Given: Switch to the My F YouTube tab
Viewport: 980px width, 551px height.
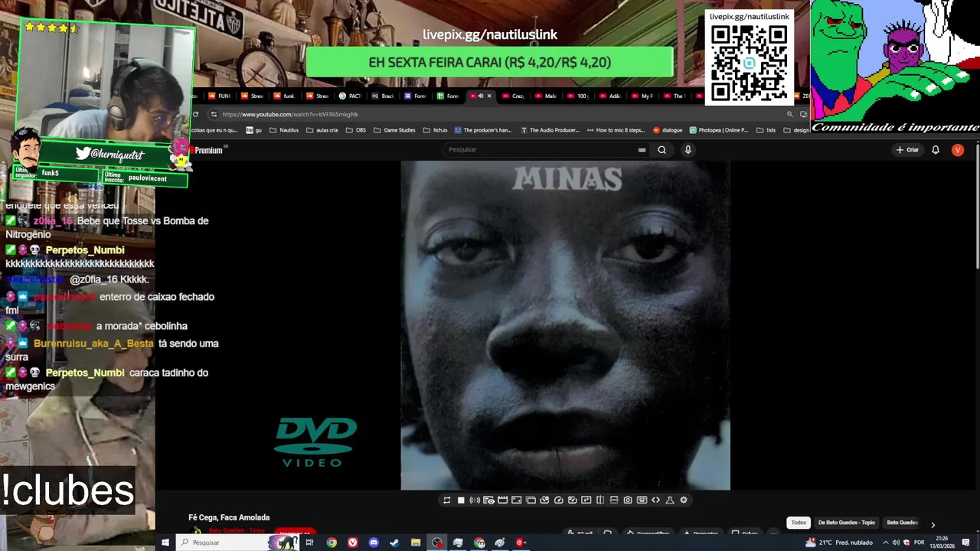Looking at the screenshot, I should [x=644, y=96].
